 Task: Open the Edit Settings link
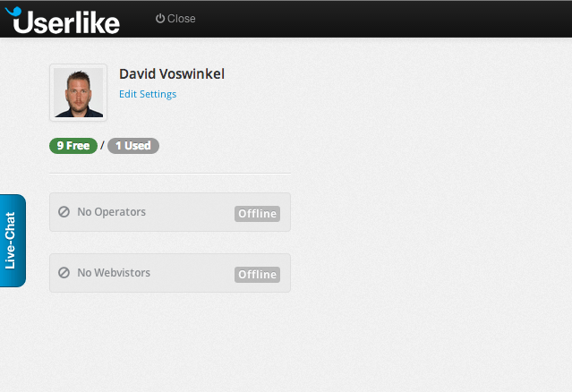coord(148,94)
